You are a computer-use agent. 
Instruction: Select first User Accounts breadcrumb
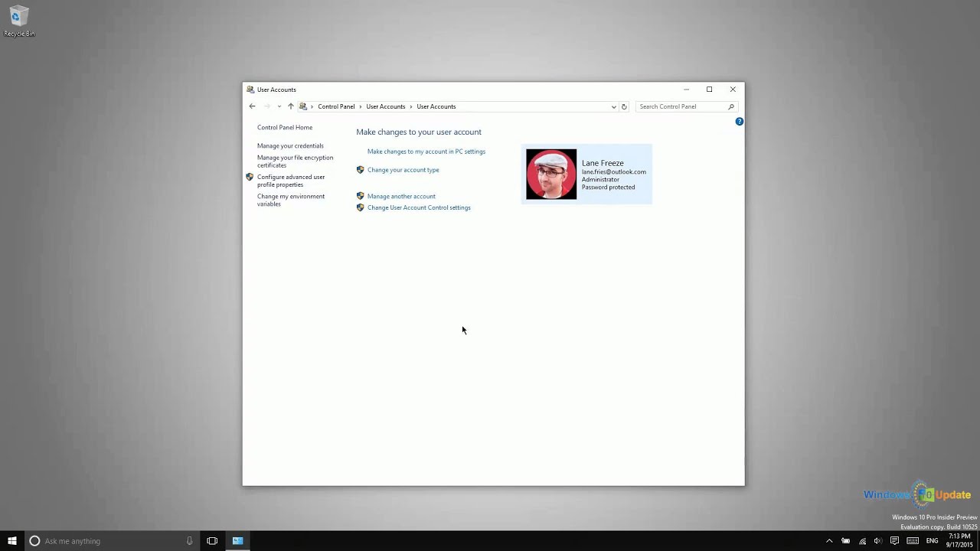click(385, 106)
